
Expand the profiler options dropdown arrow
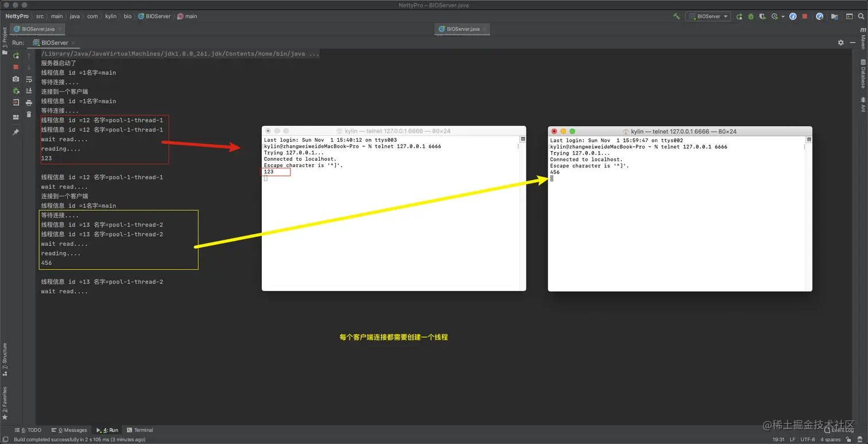click(x=783, y=17)
